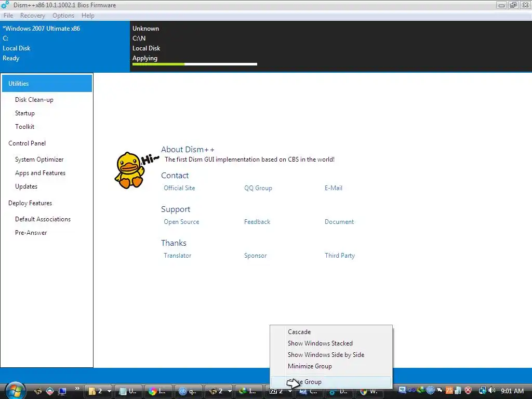Click the green-globe download manager tray icon
This screenshot has width=532, height=399.
click(421, 390)
